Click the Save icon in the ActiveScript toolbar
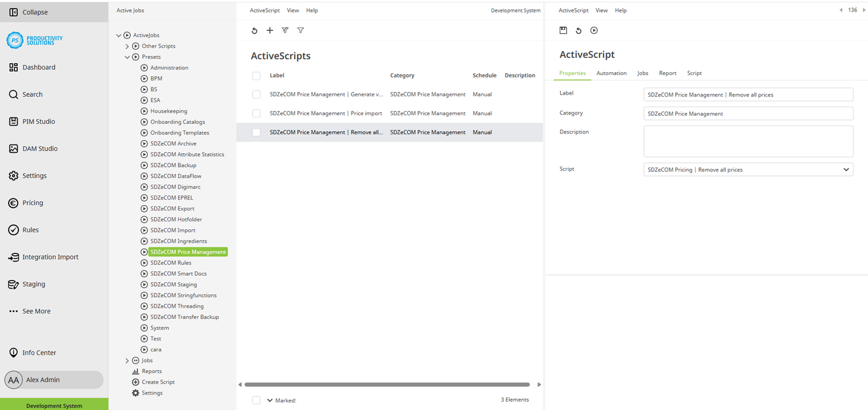 click(563, 30)
